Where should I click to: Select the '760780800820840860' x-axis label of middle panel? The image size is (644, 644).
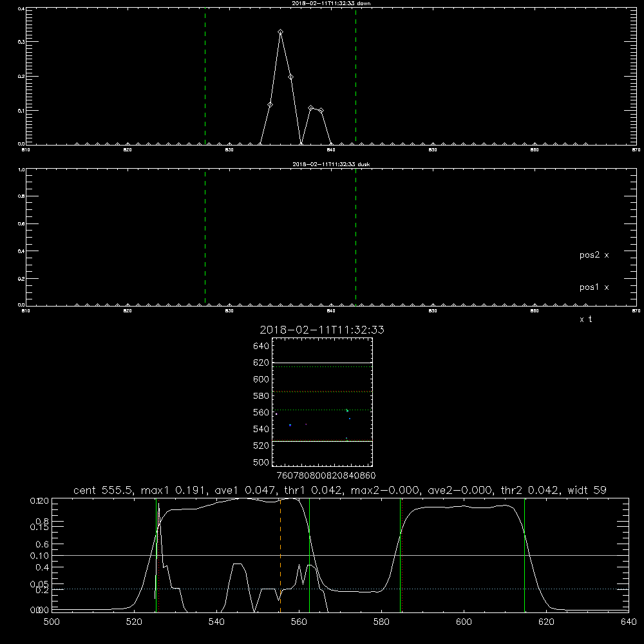(x=326, y=476)
